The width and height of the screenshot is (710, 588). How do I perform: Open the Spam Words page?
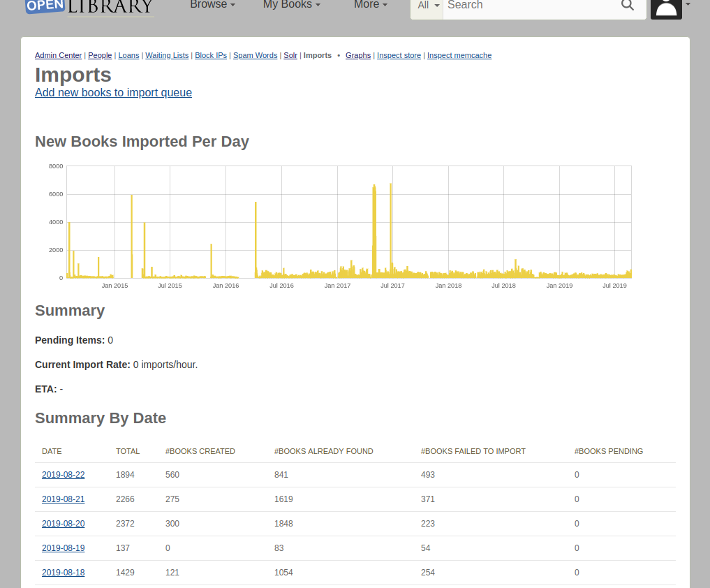tap(255, 55)
